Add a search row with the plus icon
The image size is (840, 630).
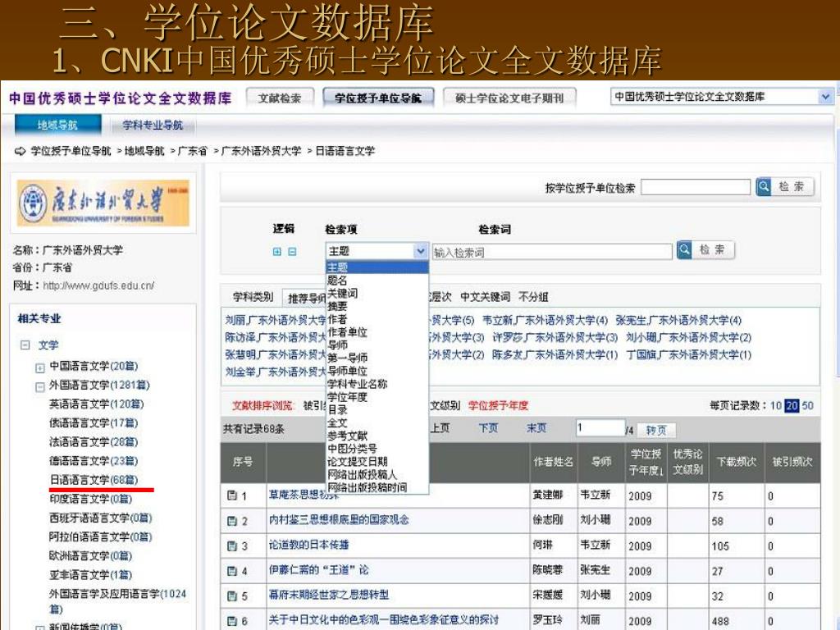pyautogui.click(x=277, y=251)
